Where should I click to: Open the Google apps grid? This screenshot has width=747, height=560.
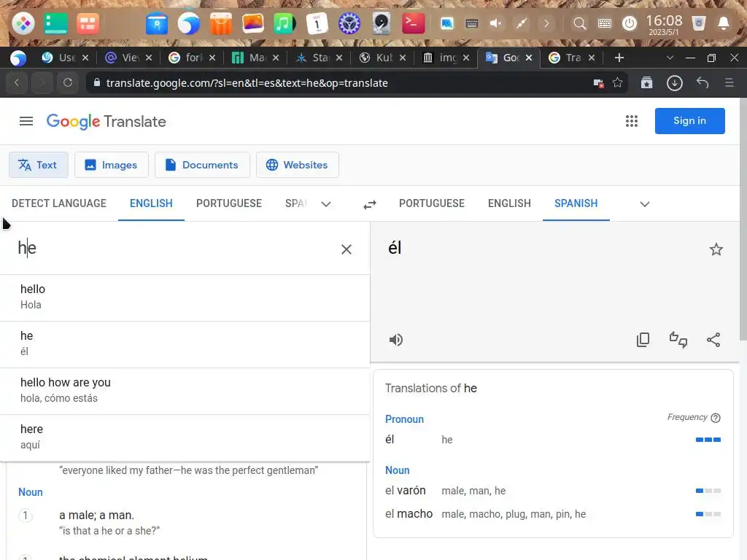(631, 121)
